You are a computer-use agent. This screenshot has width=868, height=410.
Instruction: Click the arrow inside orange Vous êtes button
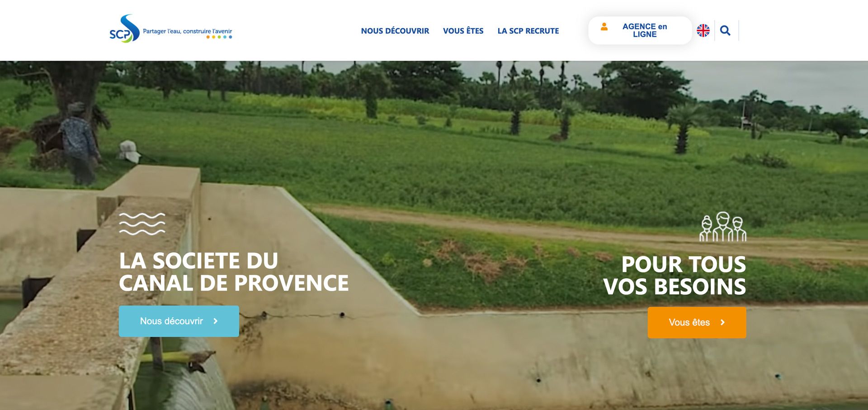[x=722, y=322]
